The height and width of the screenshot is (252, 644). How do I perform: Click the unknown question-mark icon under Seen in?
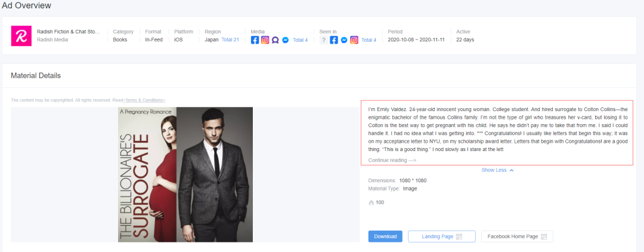coord(324,40)
